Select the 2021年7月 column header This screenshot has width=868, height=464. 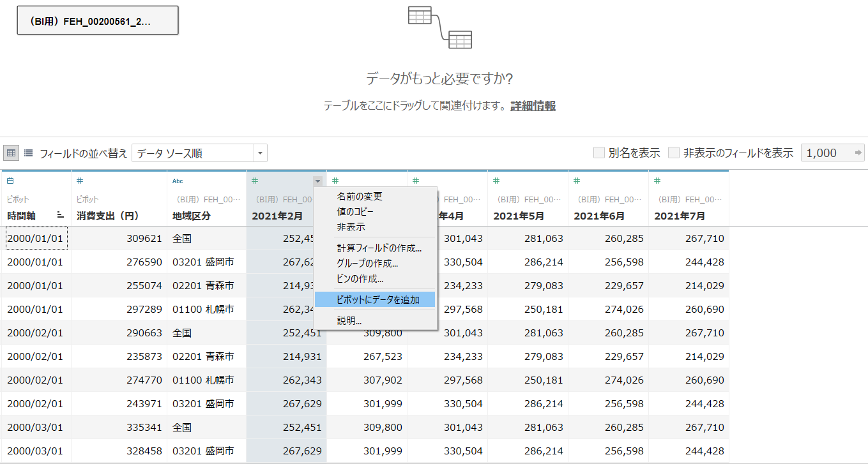pos(680,216)
